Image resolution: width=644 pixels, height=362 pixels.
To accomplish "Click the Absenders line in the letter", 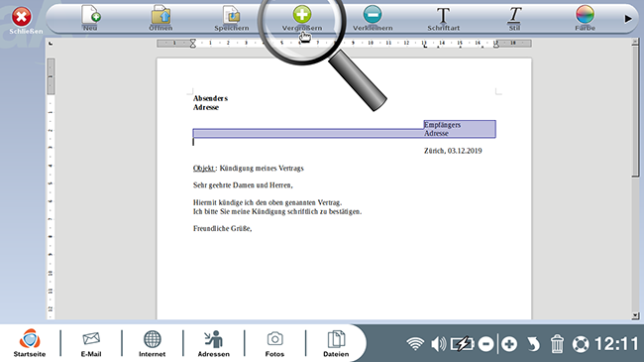I will [210, 98].
